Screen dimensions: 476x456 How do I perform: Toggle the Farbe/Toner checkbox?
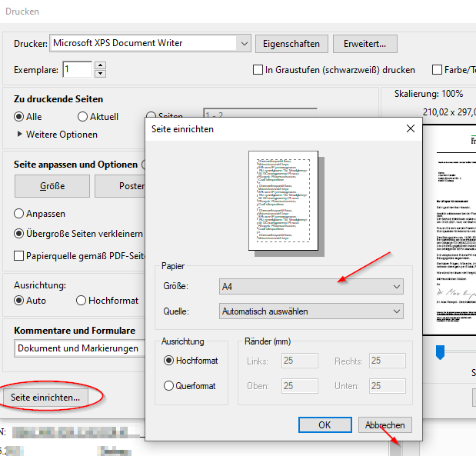coord(437,70)
